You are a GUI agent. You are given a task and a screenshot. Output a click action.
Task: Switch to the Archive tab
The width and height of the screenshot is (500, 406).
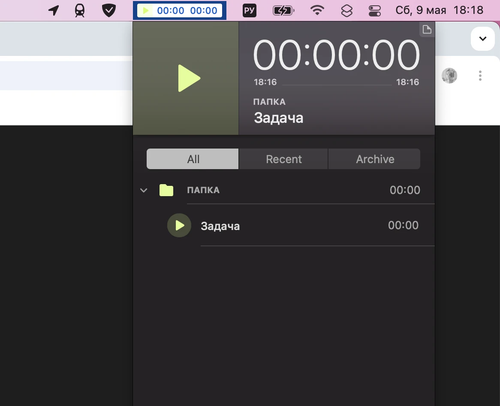tap(375, 159)
